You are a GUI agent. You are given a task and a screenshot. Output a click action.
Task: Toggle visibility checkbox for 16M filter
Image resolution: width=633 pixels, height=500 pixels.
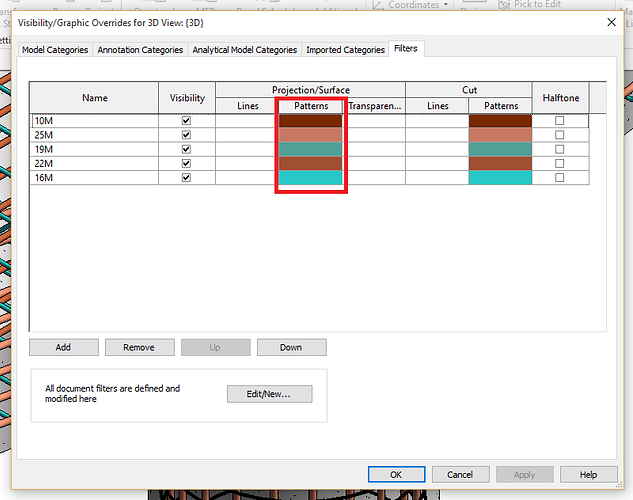[x=186, y=178]
